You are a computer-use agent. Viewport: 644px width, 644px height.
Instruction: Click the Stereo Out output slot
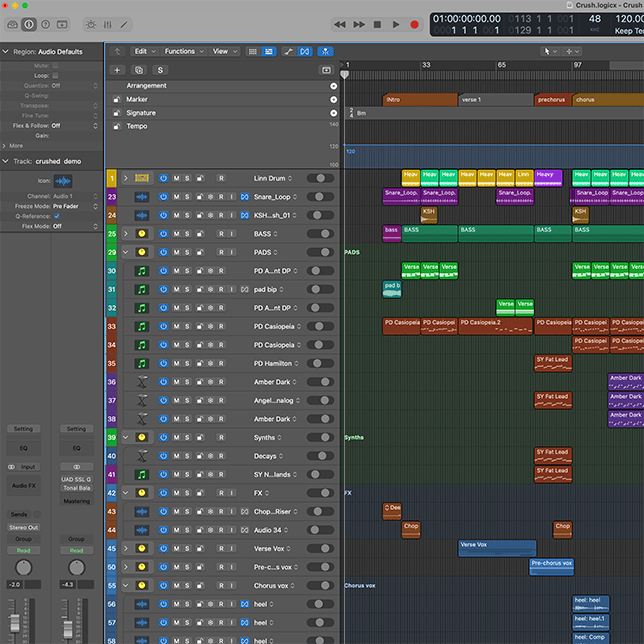[23, 527]
